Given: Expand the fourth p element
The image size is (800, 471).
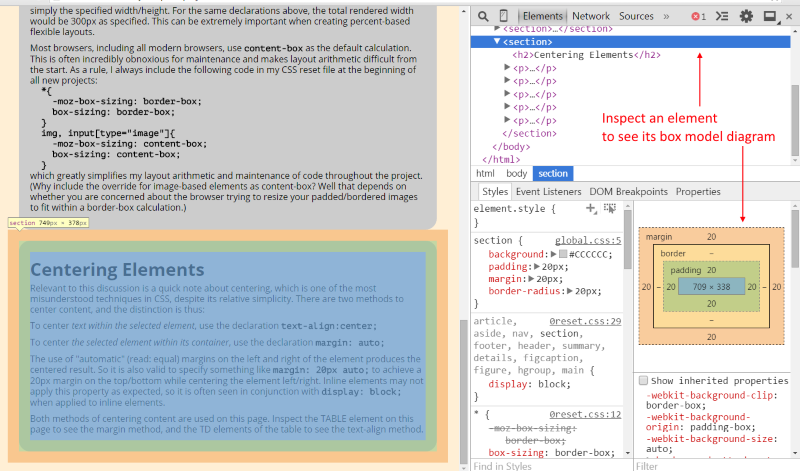Looking at the screenshot, I should click(x=507, y=106).
